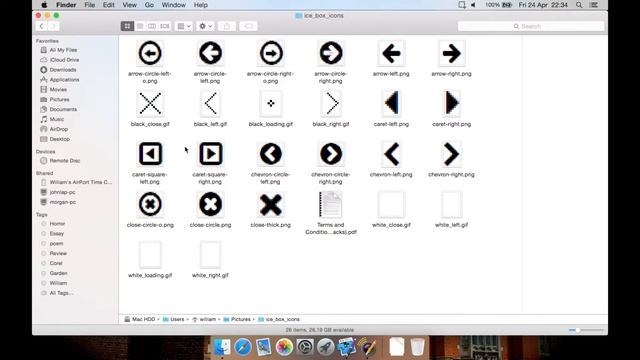Select the close-circle.png file icon
The image size is (640, 360).
(210, 204)
